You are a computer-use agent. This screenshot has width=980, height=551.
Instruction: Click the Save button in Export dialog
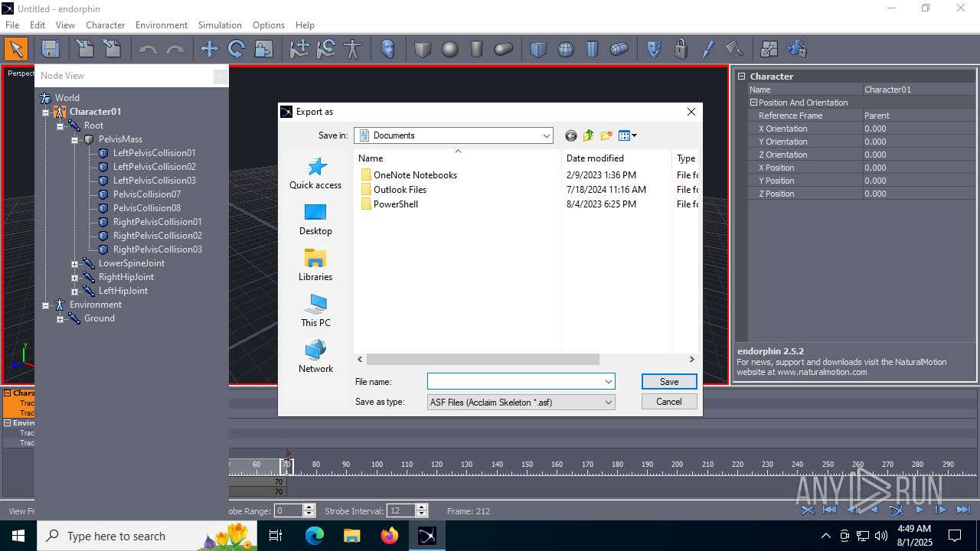coord(669,381)
